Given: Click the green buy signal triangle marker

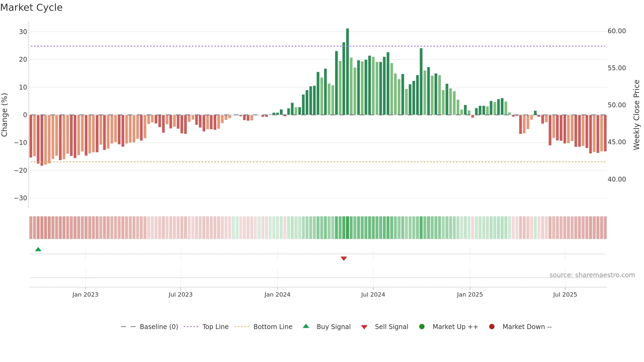Looking at the screenshot, I should pos(38,249).
